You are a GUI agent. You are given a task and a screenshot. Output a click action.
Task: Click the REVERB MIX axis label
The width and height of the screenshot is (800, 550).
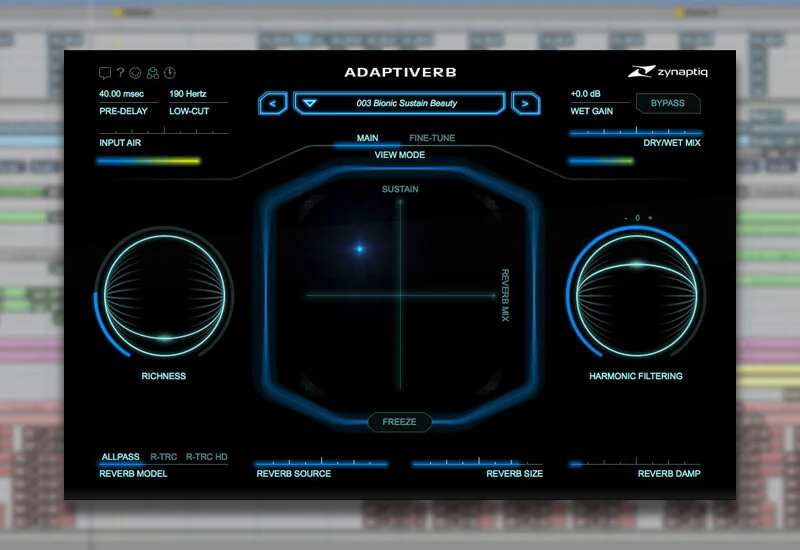pyautogui.click(x=505, y=295)
